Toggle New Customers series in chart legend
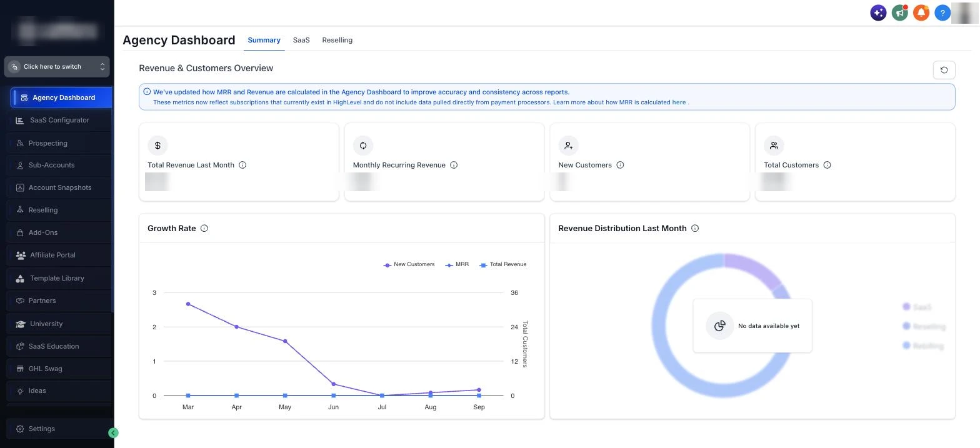Image resolution: width=980 pixels, height=448 pixels. [x=409, y=264]
